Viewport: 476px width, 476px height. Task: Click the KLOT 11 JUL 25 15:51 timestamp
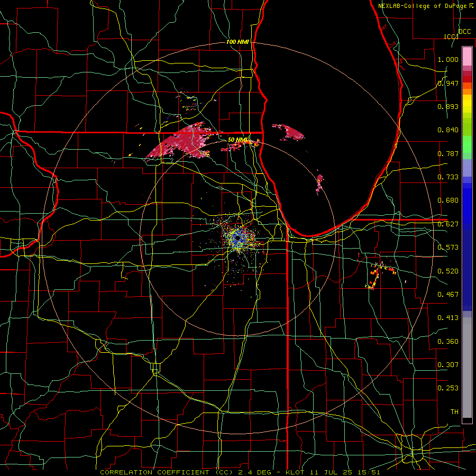[333, 472]
